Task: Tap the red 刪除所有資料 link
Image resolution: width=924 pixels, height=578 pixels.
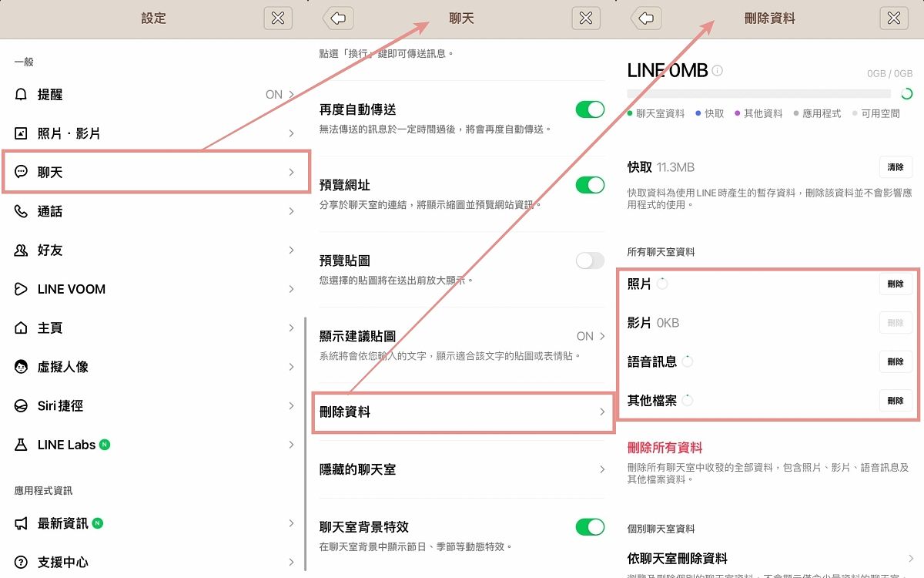Action: [x=665, y=448]
